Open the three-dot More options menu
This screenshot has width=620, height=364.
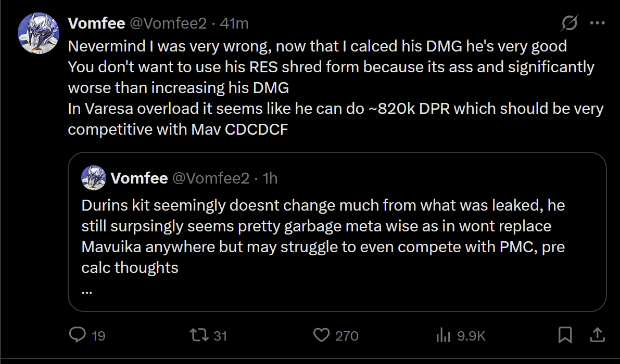pos(597,23)
